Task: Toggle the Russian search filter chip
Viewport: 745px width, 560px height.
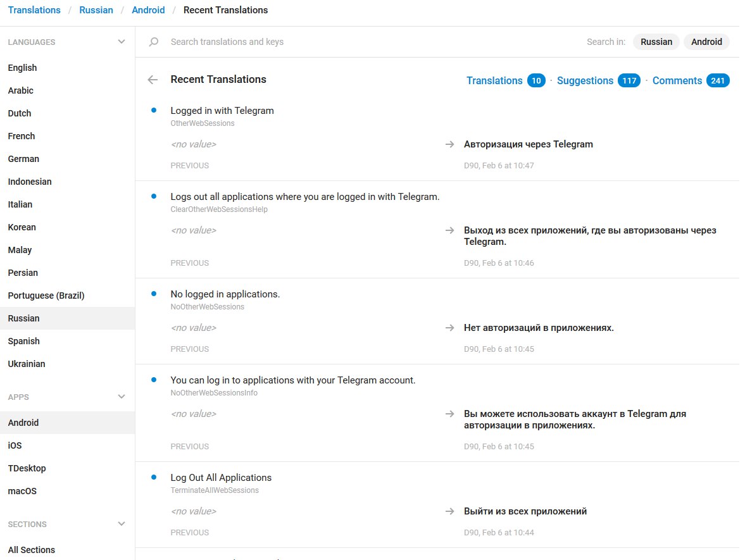Action: pos(656,42)
